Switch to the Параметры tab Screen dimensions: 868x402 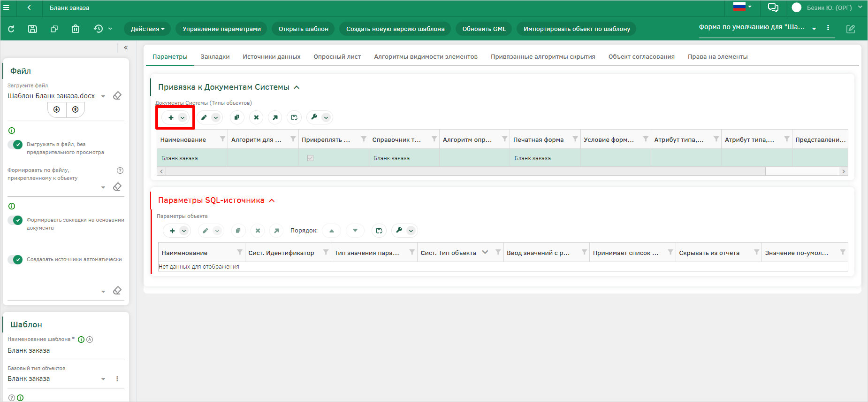tap(170, 57)
